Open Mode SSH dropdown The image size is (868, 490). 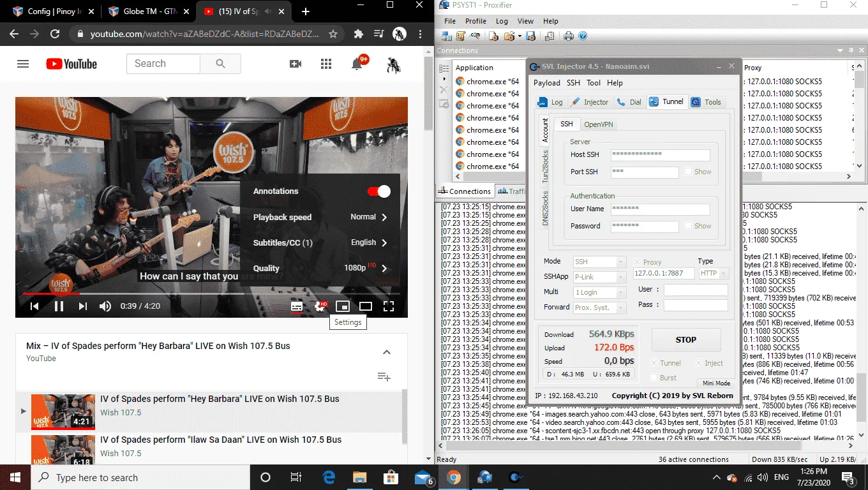pyautogui.click(x=599, y=262)
